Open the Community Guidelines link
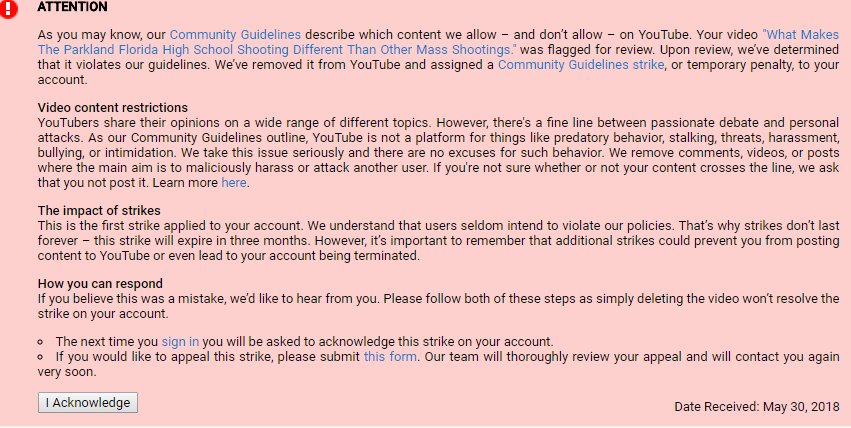 coord(235,35)
